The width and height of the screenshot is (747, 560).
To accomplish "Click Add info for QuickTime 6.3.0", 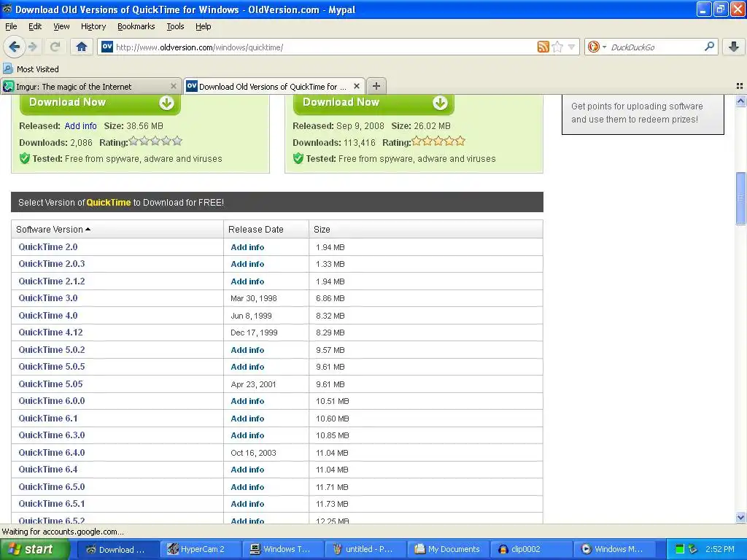I will pos(247,435).
